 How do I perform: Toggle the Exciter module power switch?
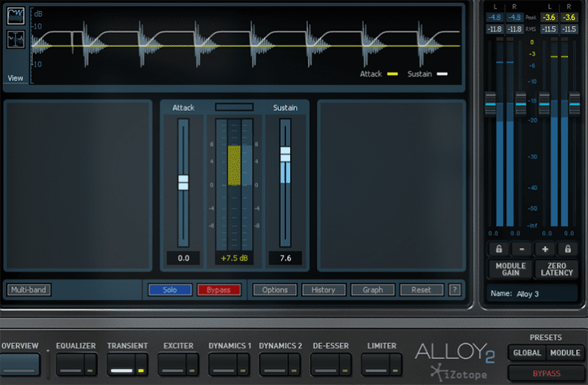[x=192, y=364]
